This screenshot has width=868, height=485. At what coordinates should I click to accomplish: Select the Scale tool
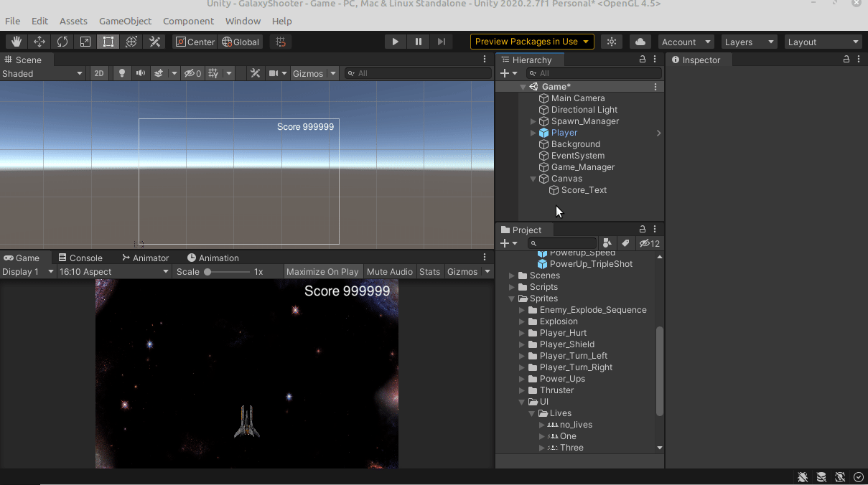tap(85, 42)
